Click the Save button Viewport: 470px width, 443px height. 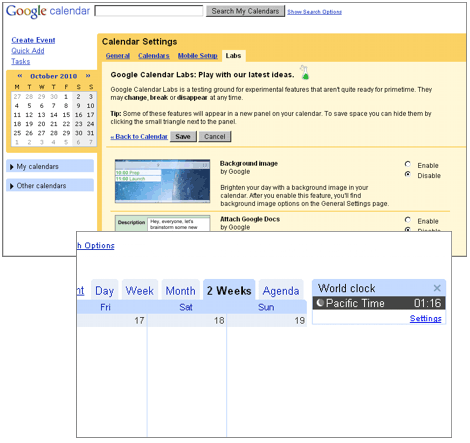click(x=183, y=136)
